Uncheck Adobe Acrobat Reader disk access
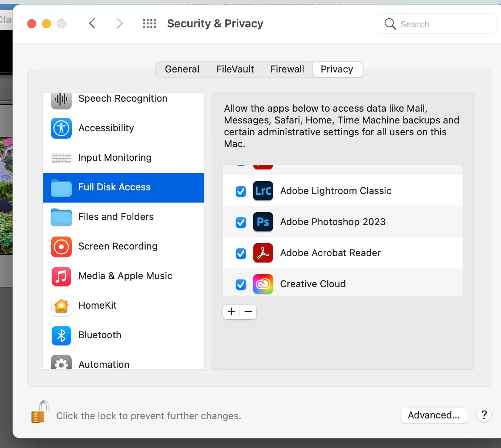The image size is (501, 448). click(x=241, y=253)
